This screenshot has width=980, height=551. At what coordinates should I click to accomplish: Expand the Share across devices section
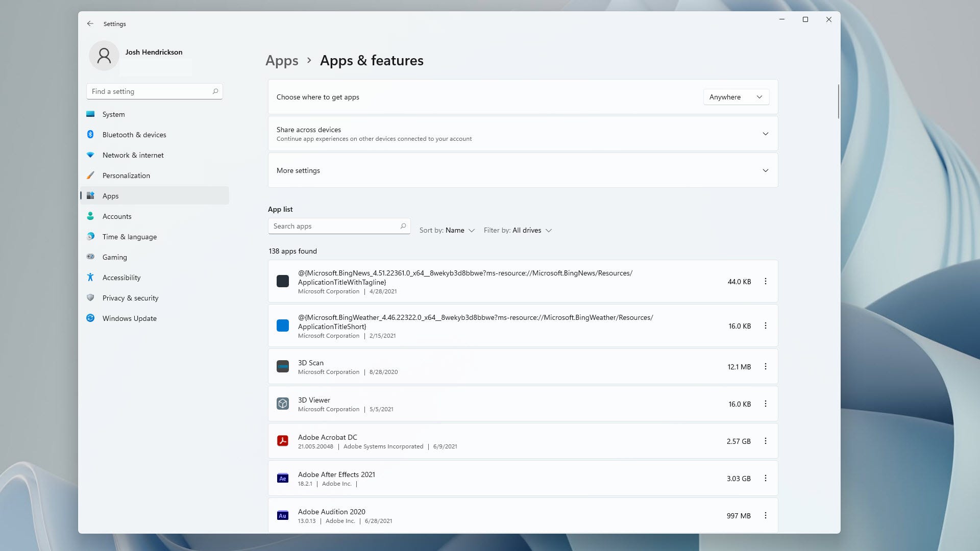pos(765,133)
